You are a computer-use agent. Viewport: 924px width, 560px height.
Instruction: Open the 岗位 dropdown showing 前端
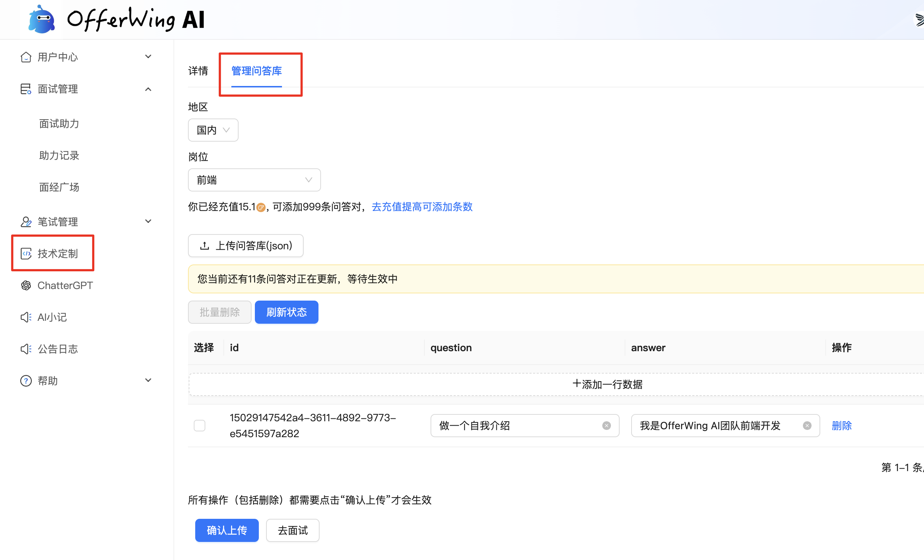[x=254, y=180]
